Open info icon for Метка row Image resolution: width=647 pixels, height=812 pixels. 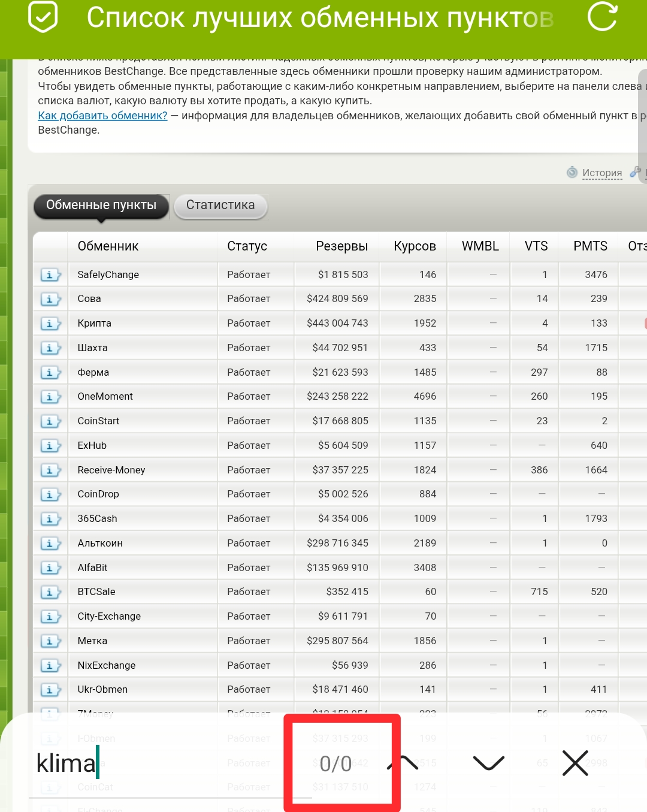tap(50, 641)
